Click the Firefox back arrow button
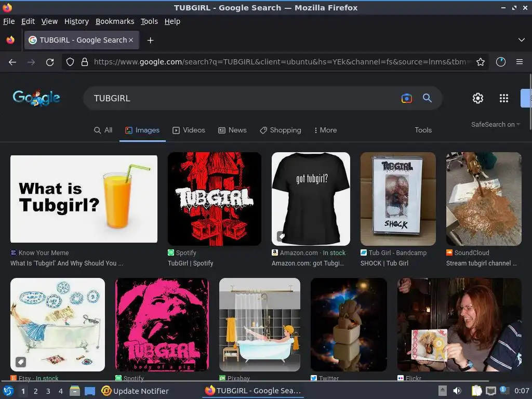Viewport: 532px width, 399px height. click(12, 62)
